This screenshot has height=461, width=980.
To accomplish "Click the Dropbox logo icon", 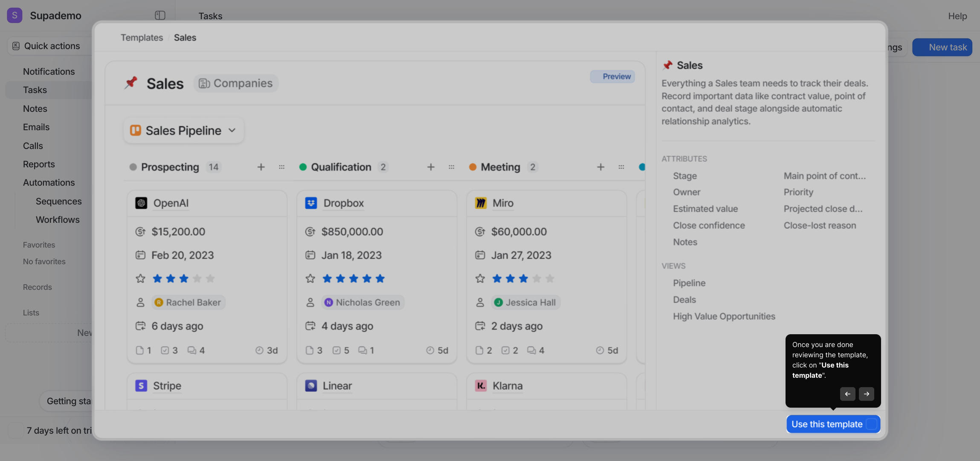I will click(311, 203).
